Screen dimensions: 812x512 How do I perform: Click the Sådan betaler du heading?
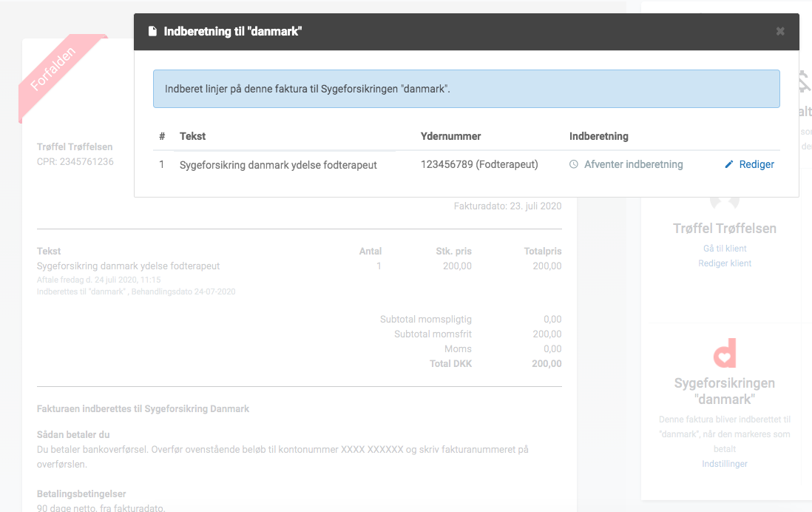point(73,435)
